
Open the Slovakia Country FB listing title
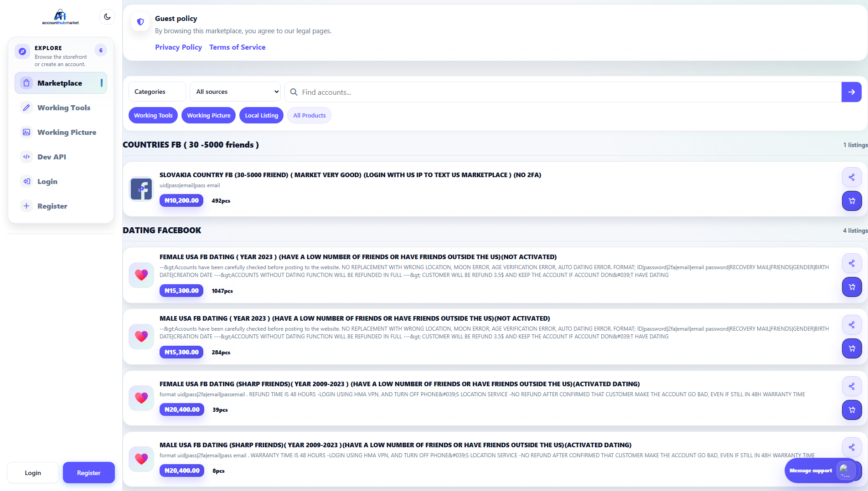(x=350, y=175)
